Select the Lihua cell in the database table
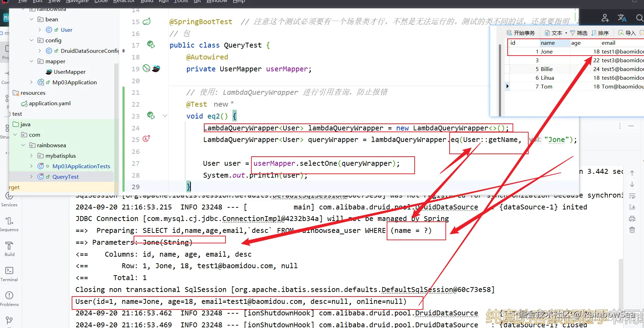 554,78
